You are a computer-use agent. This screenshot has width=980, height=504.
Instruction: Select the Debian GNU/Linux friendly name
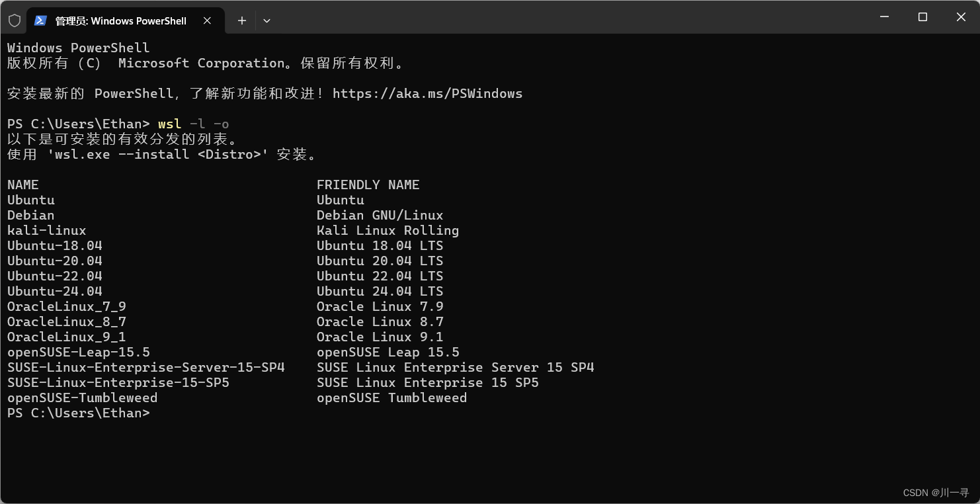point(380,215)
